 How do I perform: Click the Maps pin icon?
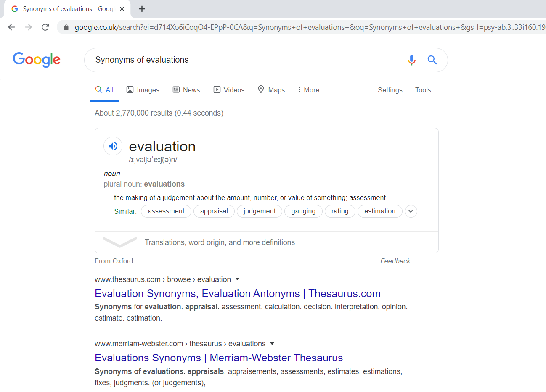(x=261, y=89)
